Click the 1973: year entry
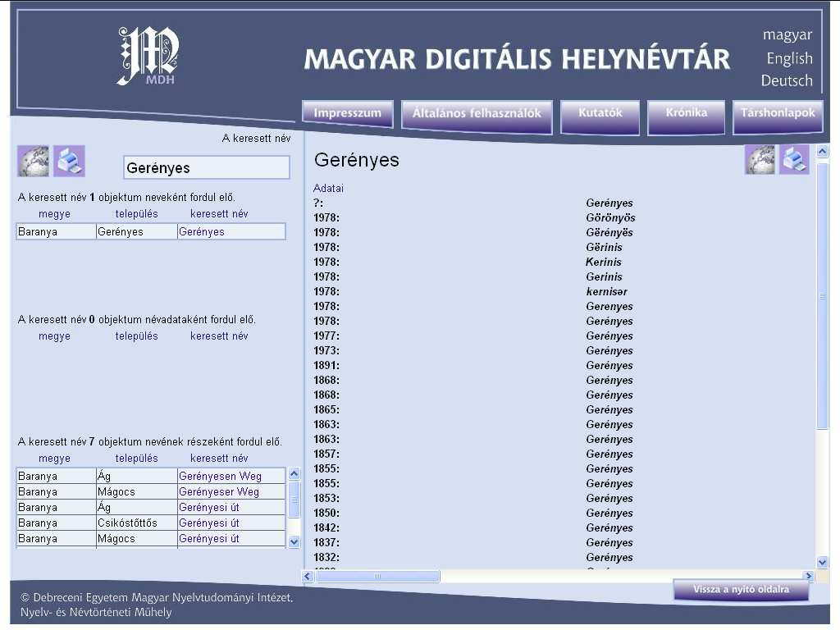This screenshot has width=840, height=630. coord(326,351)
